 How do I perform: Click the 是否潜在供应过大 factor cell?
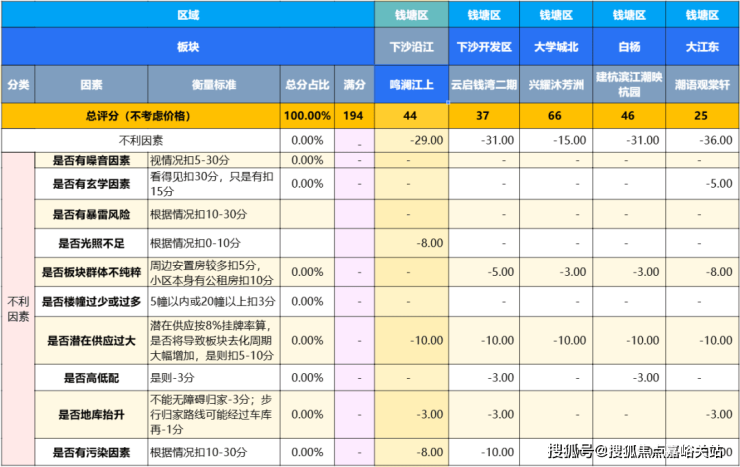click(91, 341)
